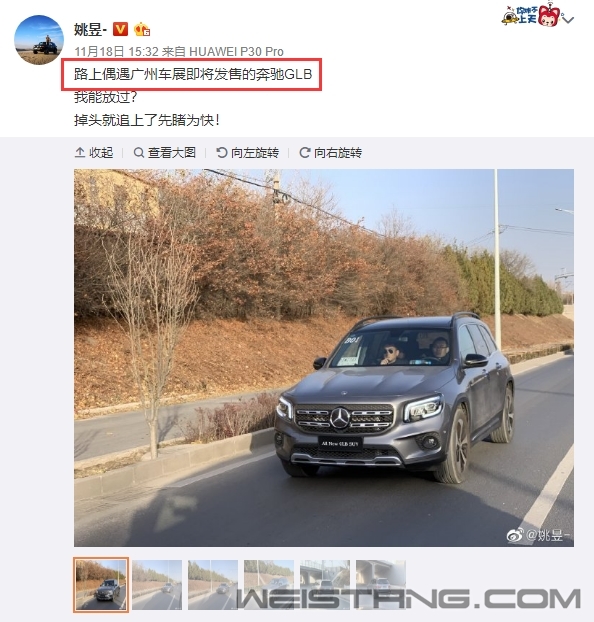Click the HUAWEI P30 Pro source link
The width and height of the screenshot is (594, 622).
tap(236, 52)
